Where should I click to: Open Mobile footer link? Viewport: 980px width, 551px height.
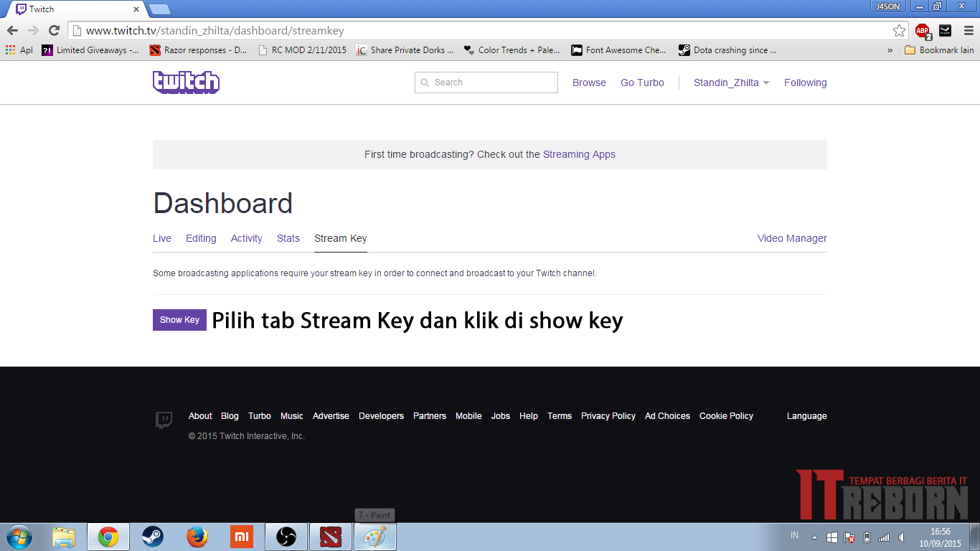coord(468,416)
